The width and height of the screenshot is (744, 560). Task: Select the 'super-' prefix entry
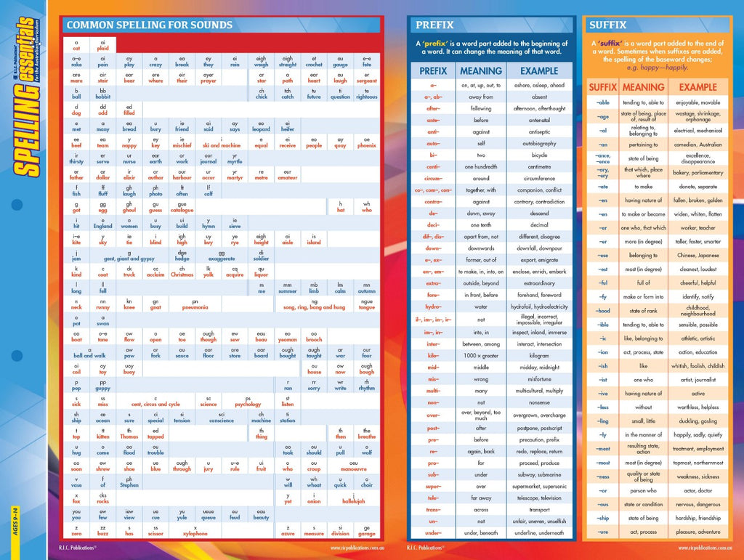tap(433, 487)
